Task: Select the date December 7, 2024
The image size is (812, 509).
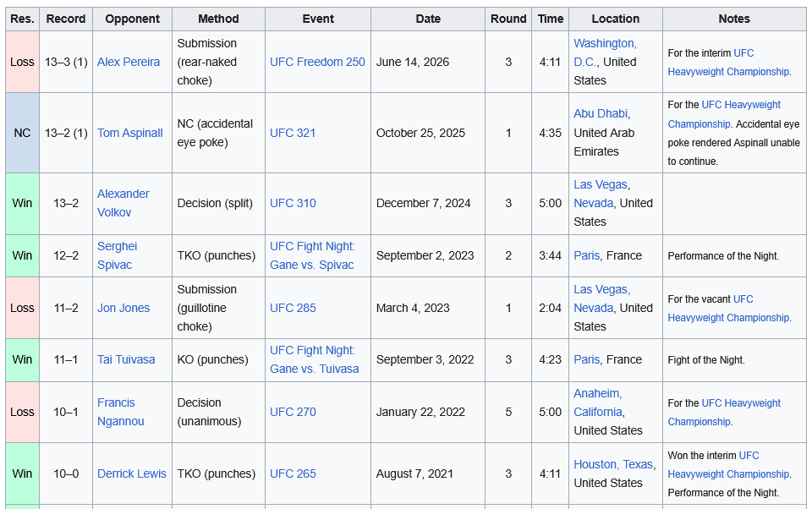Action: coord(423,203)
